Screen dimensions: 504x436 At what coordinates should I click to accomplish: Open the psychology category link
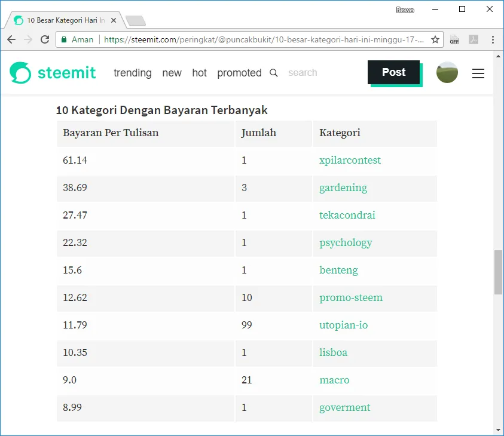(346, 242)
